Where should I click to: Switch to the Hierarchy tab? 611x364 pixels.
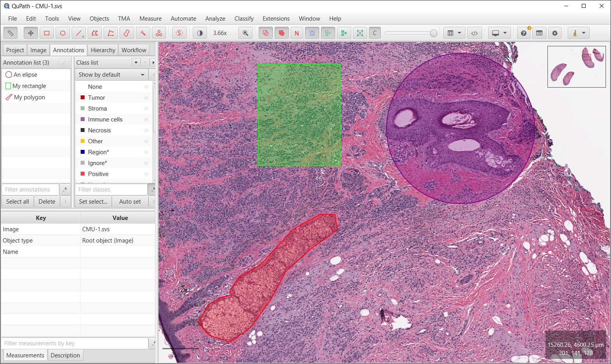click(103, 50)
